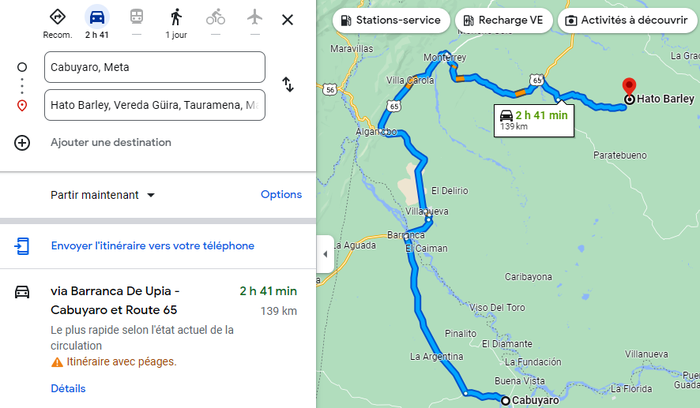Close the directions panel

point(288,19)
